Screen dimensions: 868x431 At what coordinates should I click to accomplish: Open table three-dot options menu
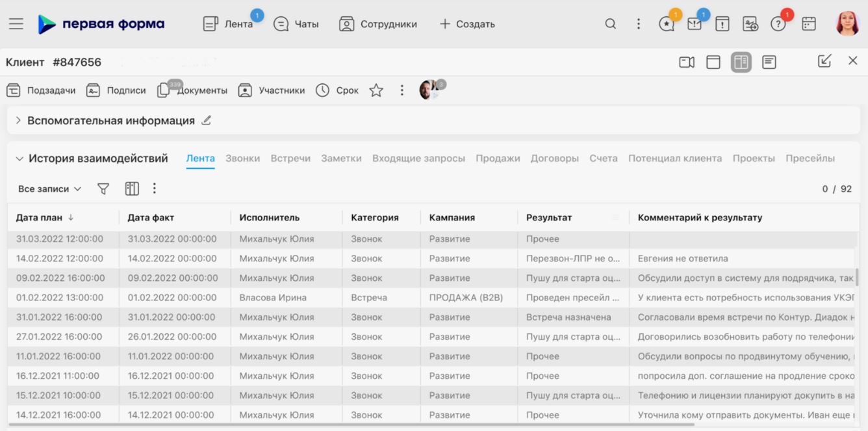155,189
